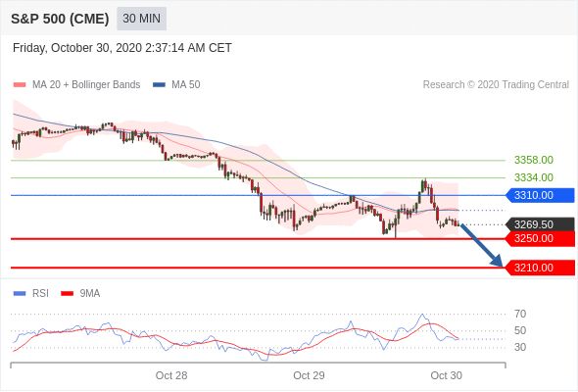The width and height of the screenshot is (578, 392).
Task: Click the green 3334.00 resistance label
Action: click(533, 177)
